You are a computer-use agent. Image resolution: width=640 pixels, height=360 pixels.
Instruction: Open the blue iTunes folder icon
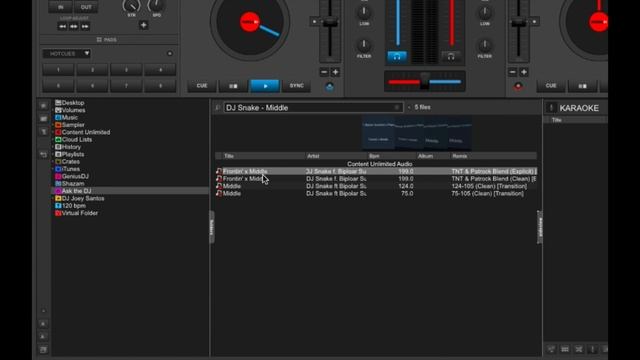tap(58, 169)
